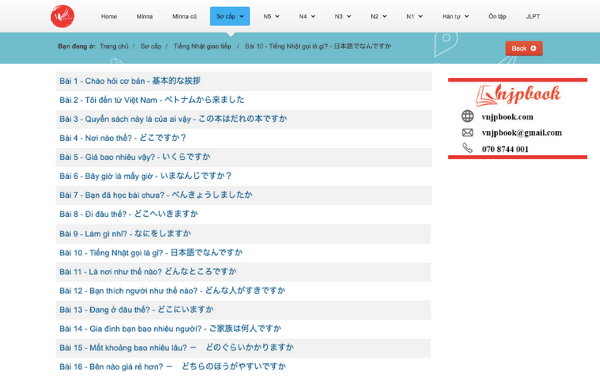Click the Trang chủ breadcrumb link
Screen dimensions: 600x376
tap(114, 46)
